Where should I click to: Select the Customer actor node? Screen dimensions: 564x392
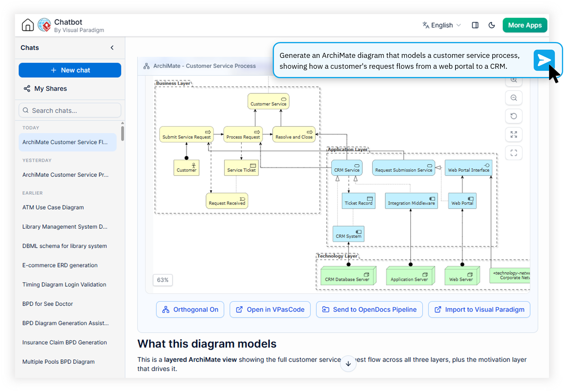coord(187,168)
